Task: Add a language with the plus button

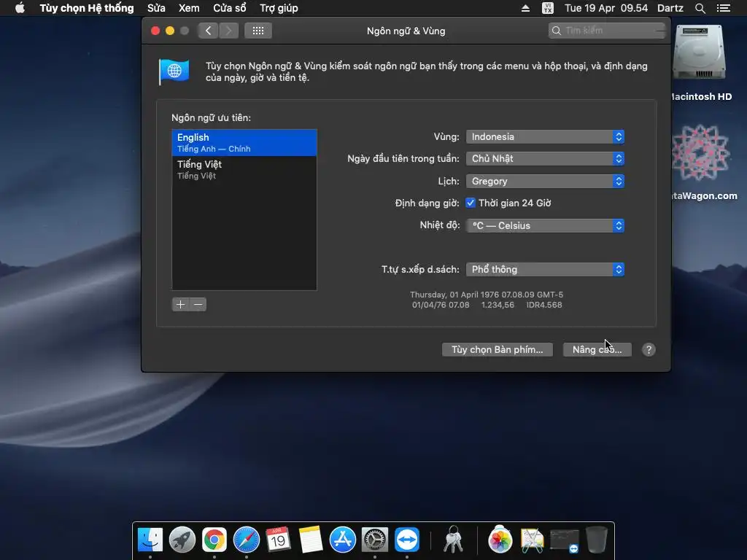Action: tap(180, 304)
